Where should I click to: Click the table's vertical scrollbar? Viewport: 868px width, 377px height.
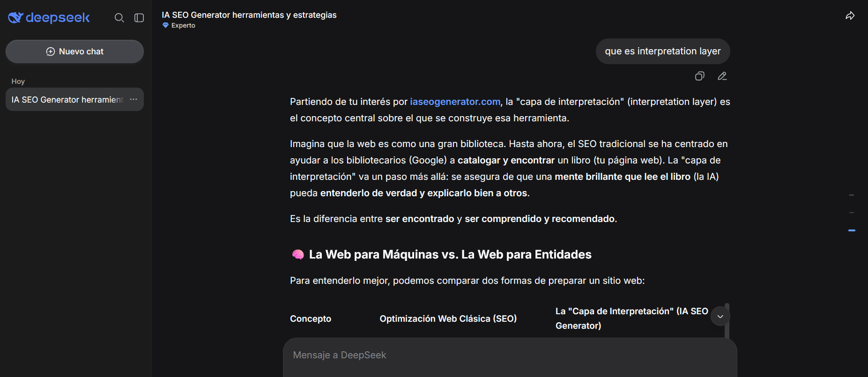pos(727,321)
